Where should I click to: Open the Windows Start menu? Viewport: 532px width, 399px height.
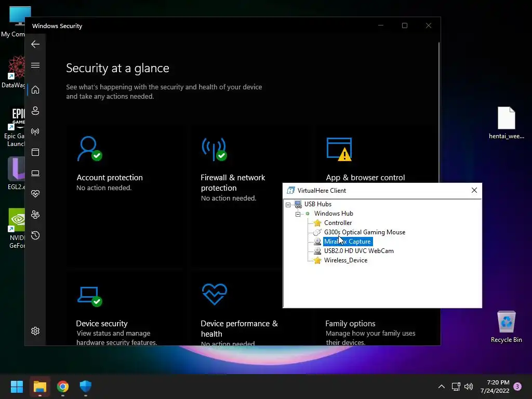coord(17,387)
